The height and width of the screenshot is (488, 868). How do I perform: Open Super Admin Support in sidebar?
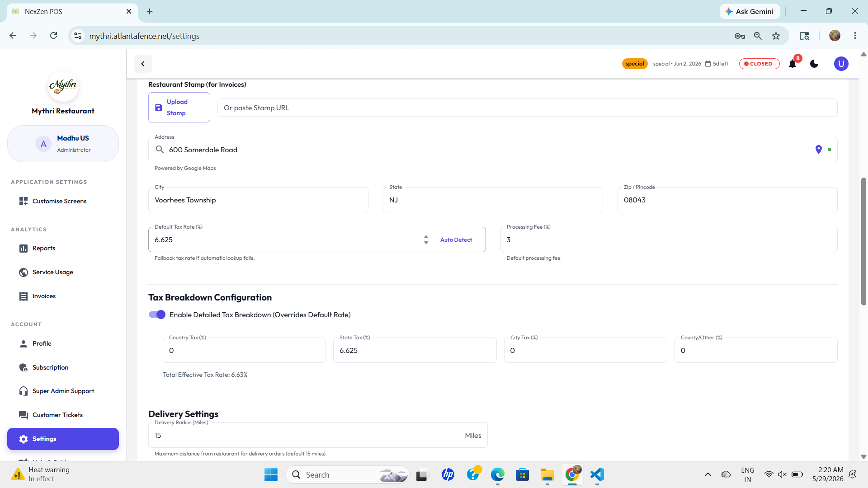tap(63, 391)
